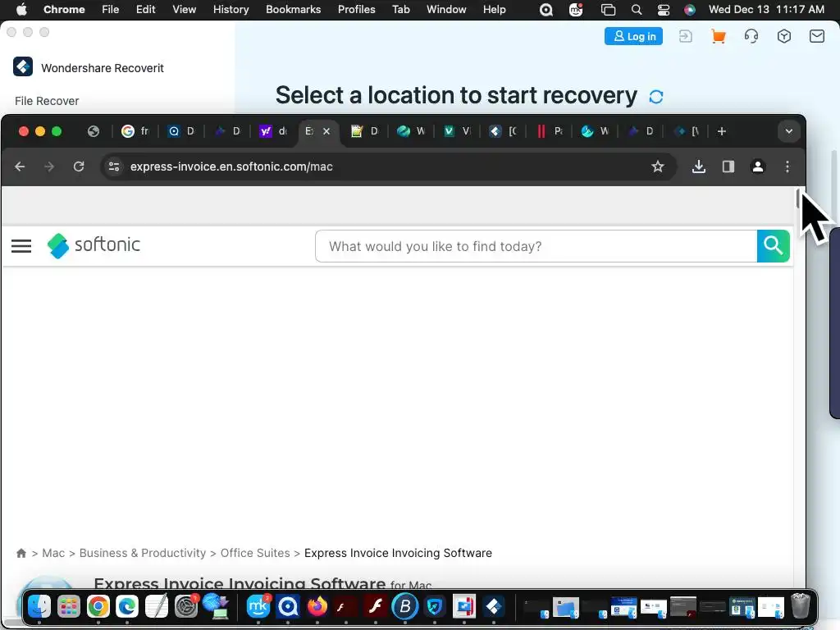This screenshot has height=630, width=840.
Task: Switch to the Google 'fr' tab
Action: pyautogui.click(x=135, y=131)
